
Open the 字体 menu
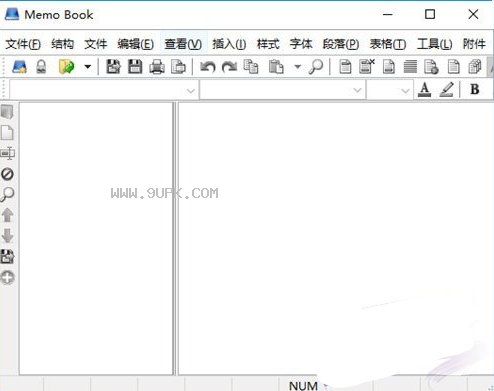301,44
